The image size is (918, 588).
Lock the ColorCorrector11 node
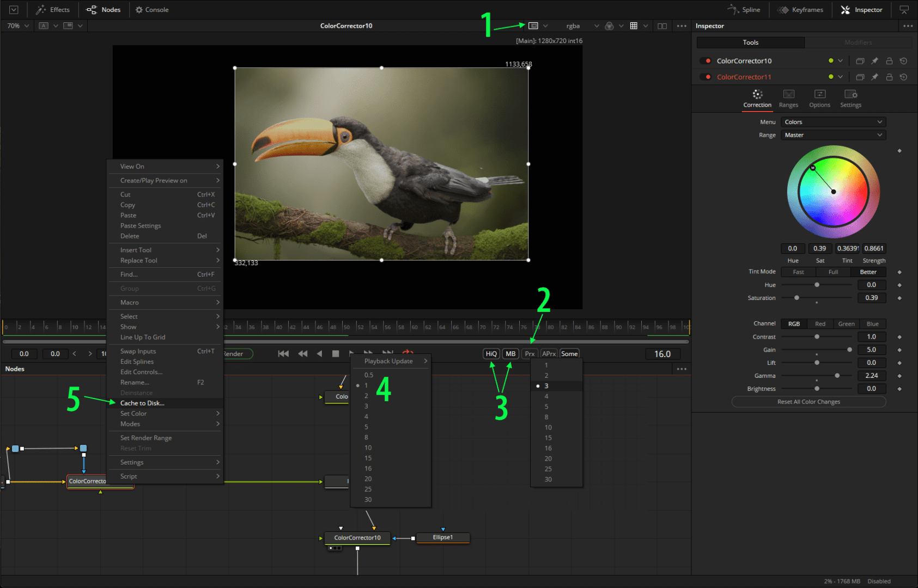point(889,77)
